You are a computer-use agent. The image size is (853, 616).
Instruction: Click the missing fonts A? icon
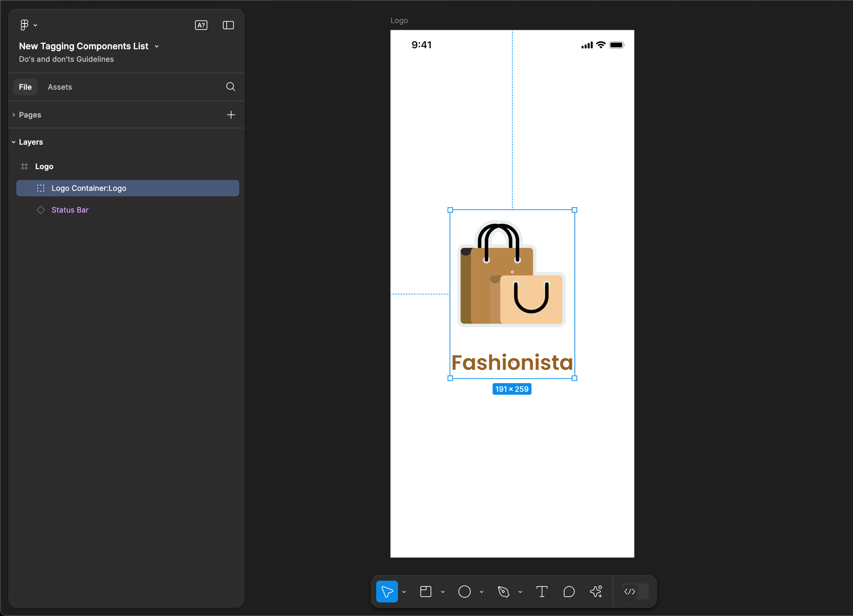pos(201,25)
